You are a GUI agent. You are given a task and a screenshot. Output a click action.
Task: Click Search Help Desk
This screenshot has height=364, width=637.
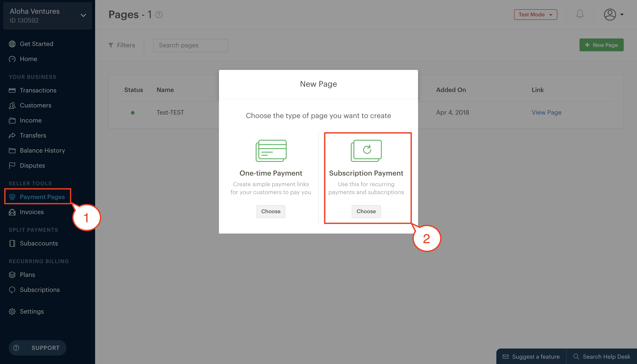click(x=601, y=357)
